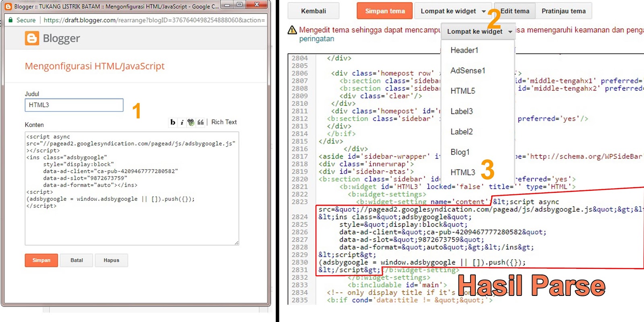Click code text div class='homepost row'
The height and width of the screenshot is (322, 644).
point(383,73)
